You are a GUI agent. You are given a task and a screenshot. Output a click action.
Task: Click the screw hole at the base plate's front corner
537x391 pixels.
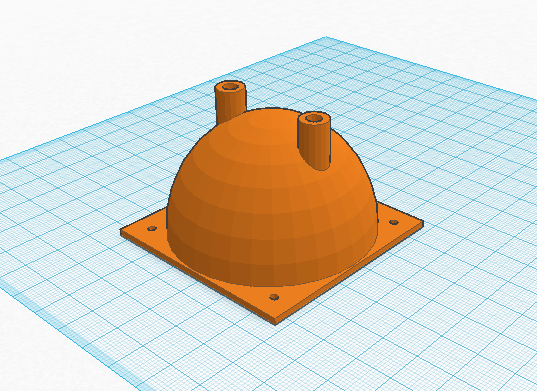coord(274,297)
